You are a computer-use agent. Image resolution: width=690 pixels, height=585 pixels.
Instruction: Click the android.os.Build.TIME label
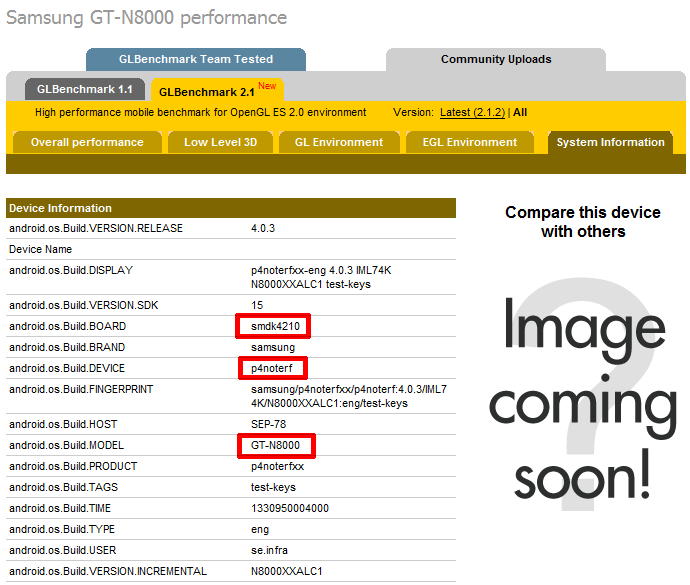coord(60,508)
